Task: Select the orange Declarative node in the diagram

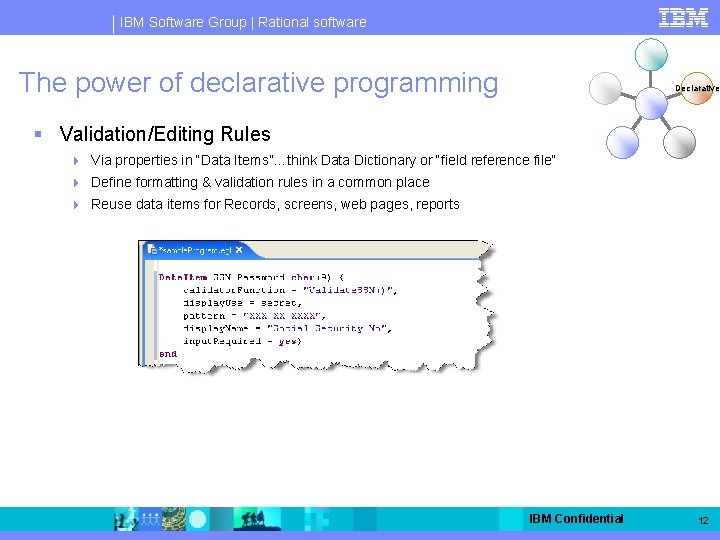Action: coord(697,88)
